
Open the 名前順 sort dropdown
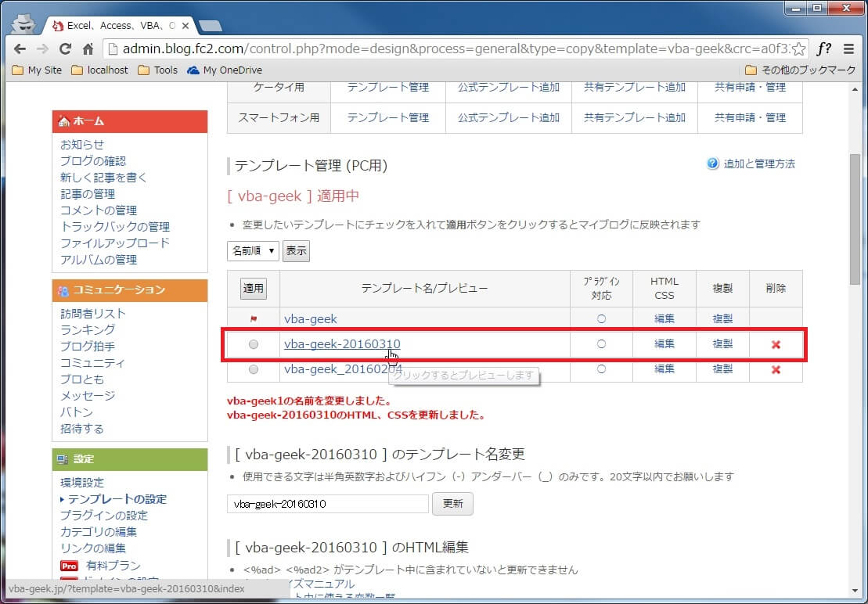click(x=253, y=250)
